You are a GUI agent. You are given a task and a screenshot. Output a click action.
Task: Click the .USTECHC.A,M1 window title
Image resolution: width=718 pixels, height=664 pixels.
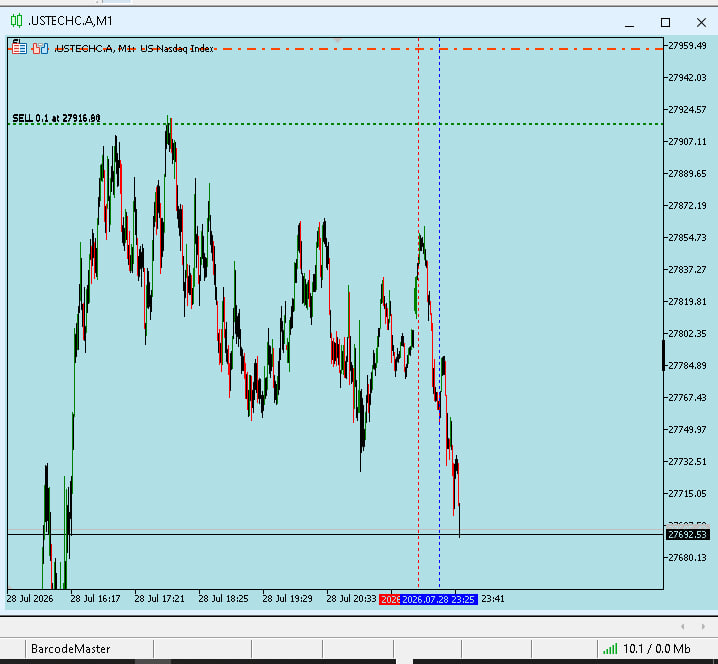coord(70,21)
